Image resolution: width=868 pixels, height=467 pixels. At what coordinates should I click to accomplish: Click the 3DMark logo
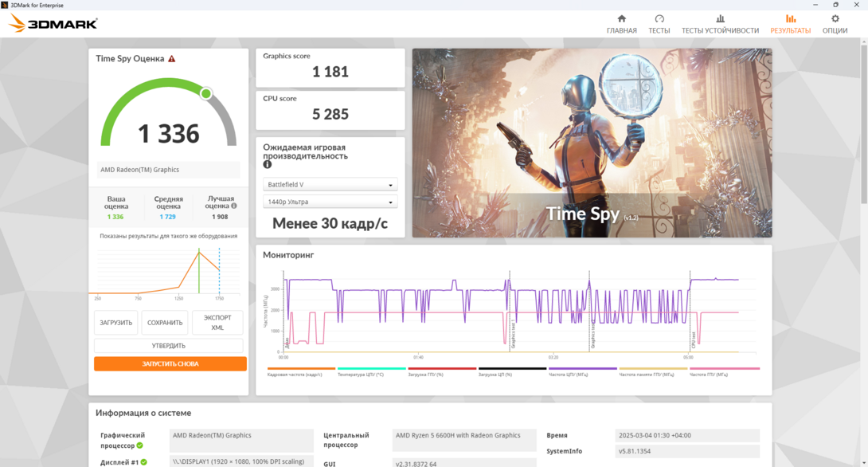point(52,23)
